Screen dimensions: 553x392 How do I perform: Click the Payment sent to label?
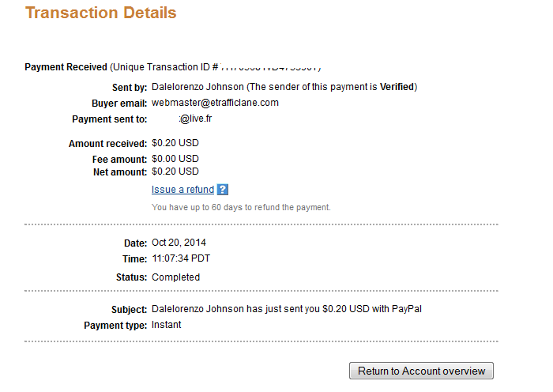click(110, 119)
